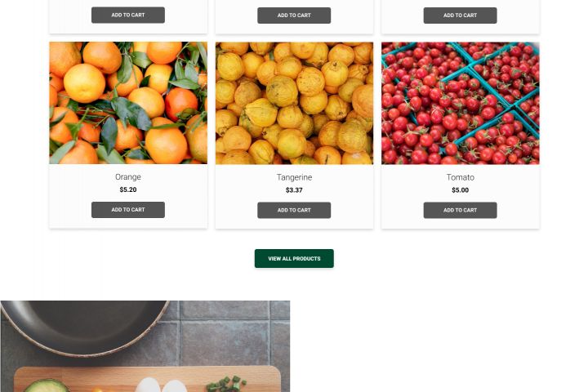Open the Tangerine product photo

294,103
